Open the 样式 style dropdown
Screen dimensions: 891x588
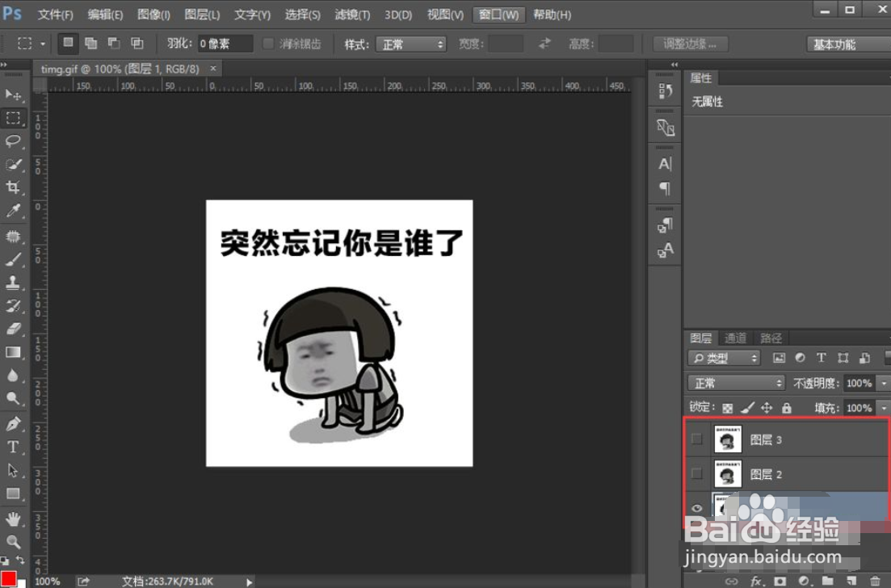411,44
